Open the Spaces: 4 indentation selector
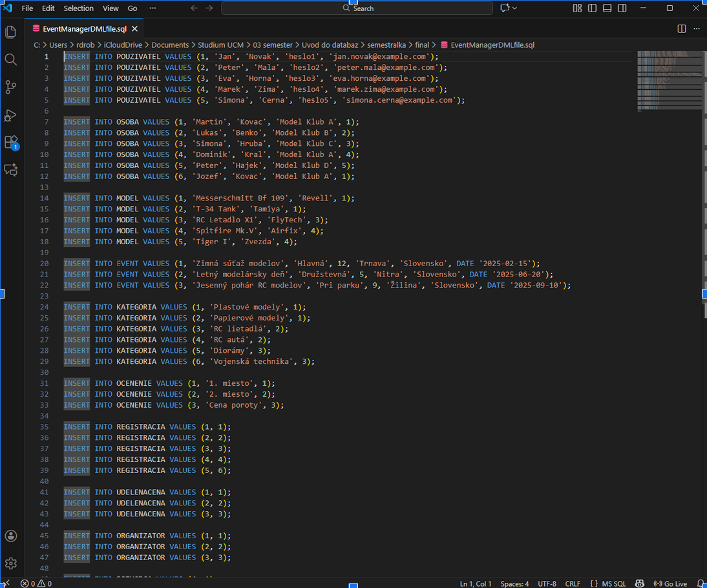Viewport: 707px width, 588px height. coord(514,583)
